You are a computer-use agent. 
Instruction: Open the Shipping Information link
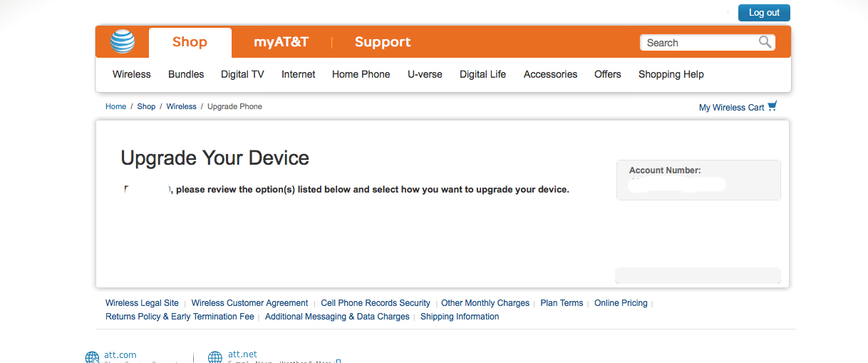(x=460, y=317)
